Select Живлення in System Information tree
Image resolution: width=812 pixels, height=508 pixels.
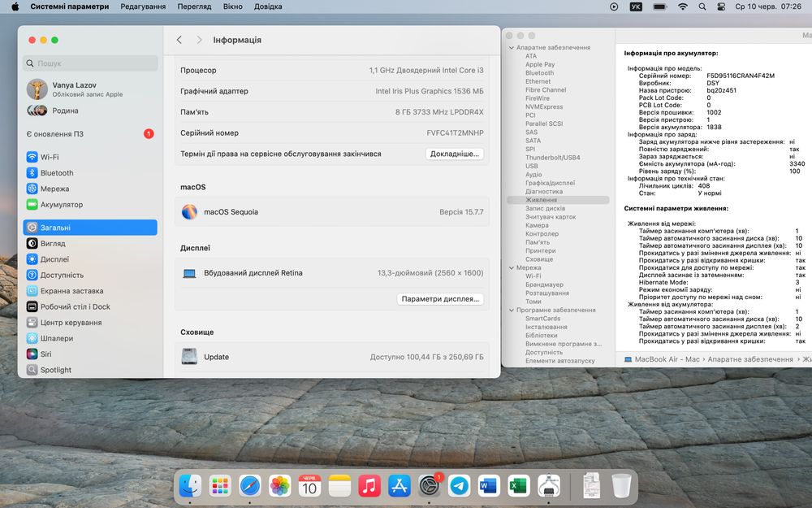coord(559,200)
